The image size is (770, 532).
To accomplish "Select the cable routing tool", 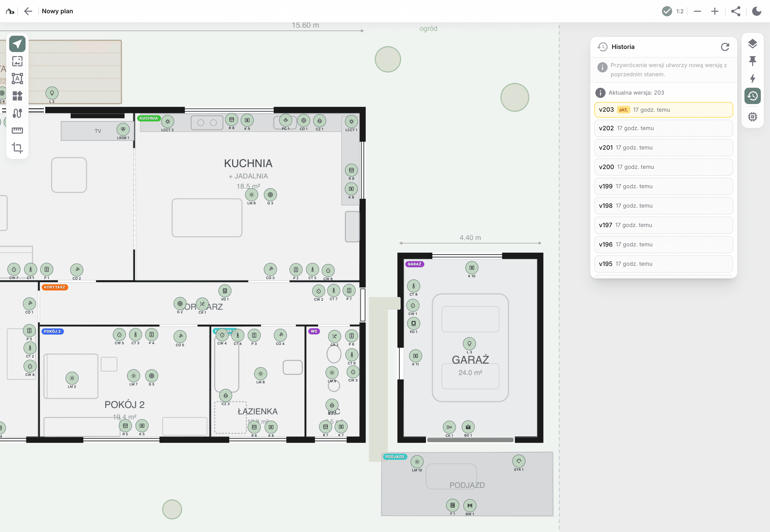I will [17, 113].
